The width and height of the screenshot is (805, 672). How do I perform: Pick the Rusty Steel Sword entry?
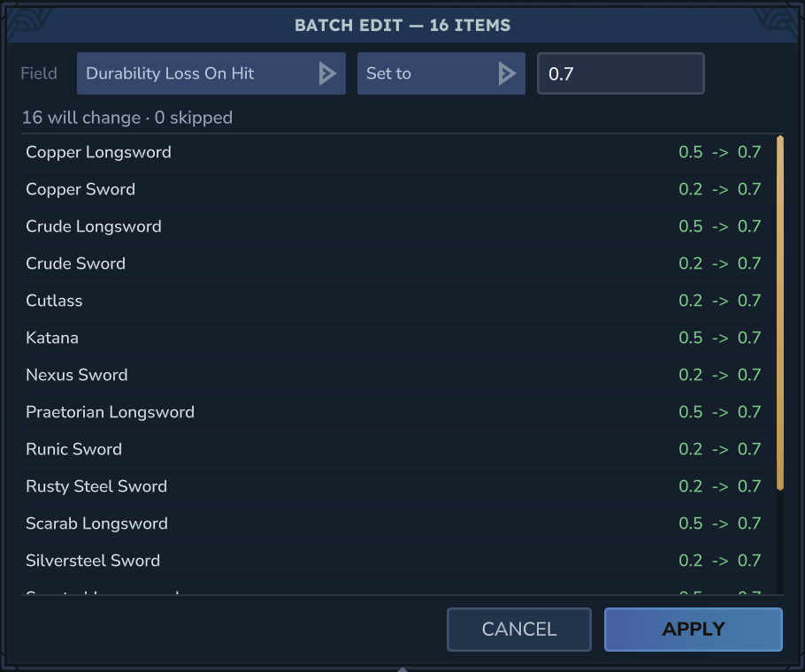coord(395,486)
